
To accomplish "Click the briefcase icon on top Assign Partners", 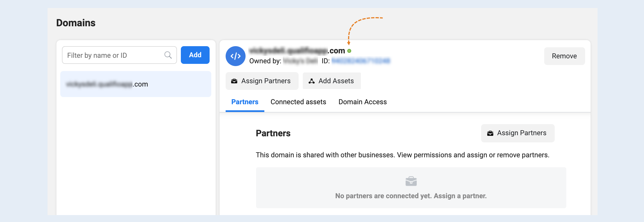I will coord(234,81).
